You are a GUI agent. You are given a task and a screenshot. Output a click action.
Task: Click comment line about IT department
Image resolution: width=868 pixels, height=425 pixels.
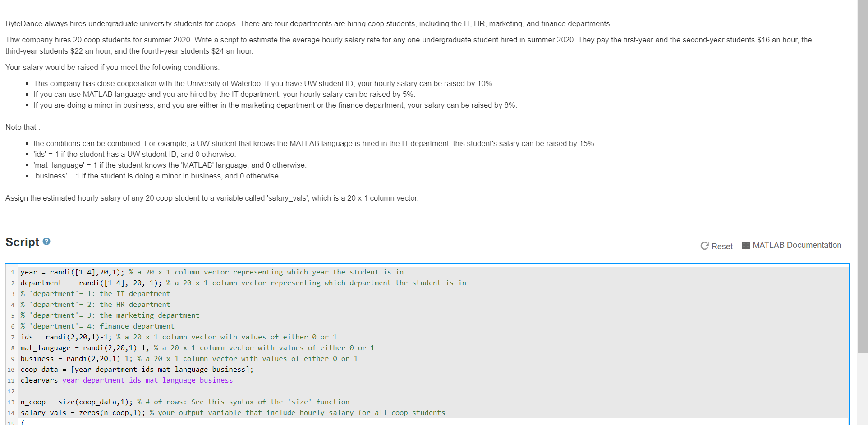(95, 294)
